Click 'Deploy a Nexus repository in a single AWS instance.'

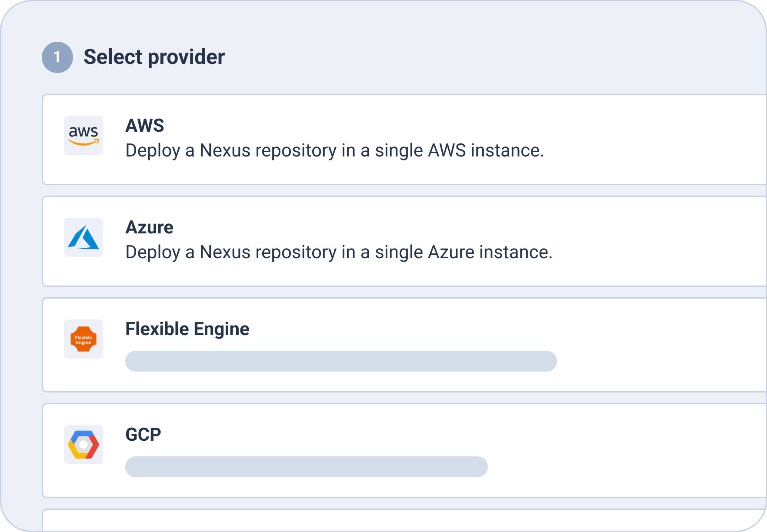(x=335, y=151)
